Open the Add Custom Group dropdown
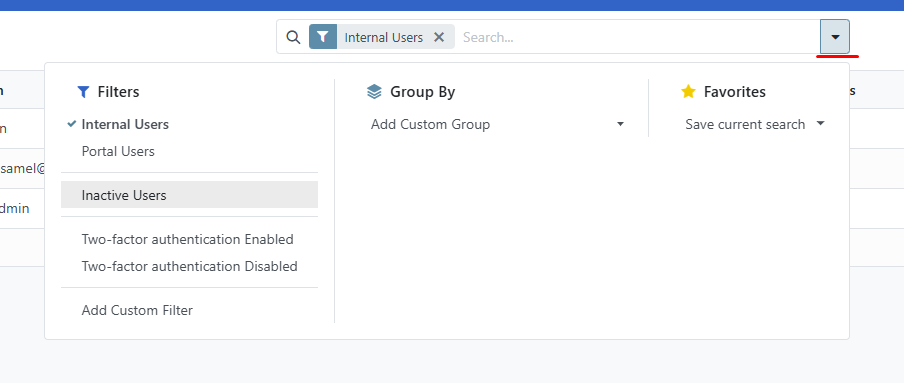 point(497,124)
